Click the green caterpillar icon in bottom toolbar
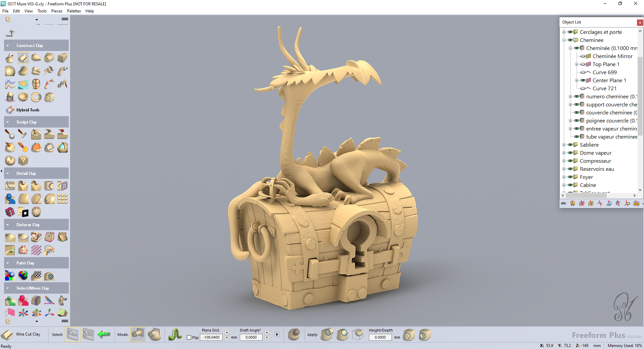The height and width of the screenshot is (349, 644). [x=175, y=335]
